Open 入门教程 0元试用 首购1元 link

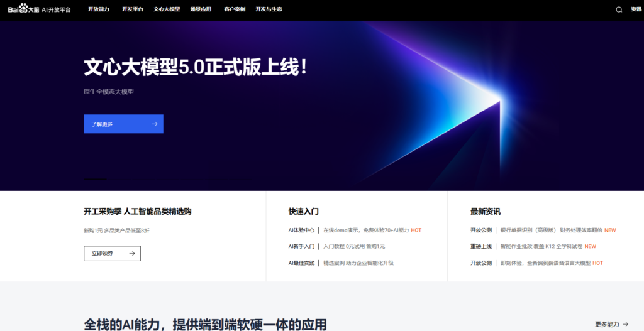tap(354, 246)
